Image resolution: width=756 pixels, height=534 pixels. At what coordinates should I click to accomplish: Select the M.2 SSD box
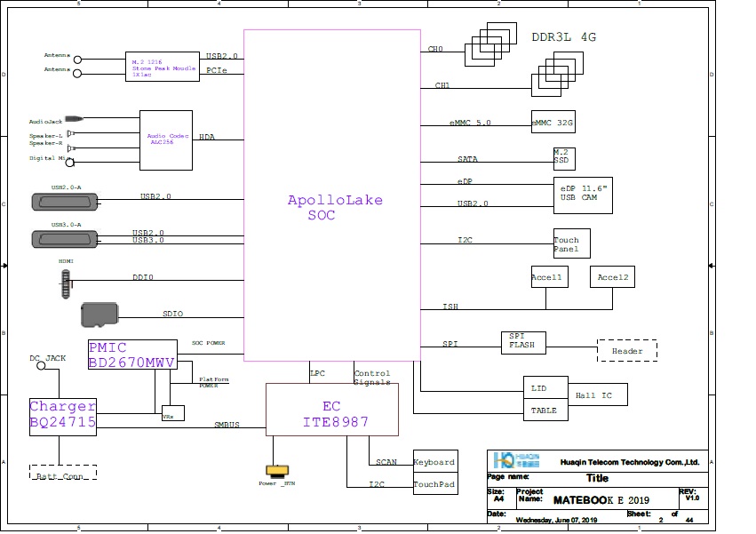pyautogui.click(x=563, y=158)
